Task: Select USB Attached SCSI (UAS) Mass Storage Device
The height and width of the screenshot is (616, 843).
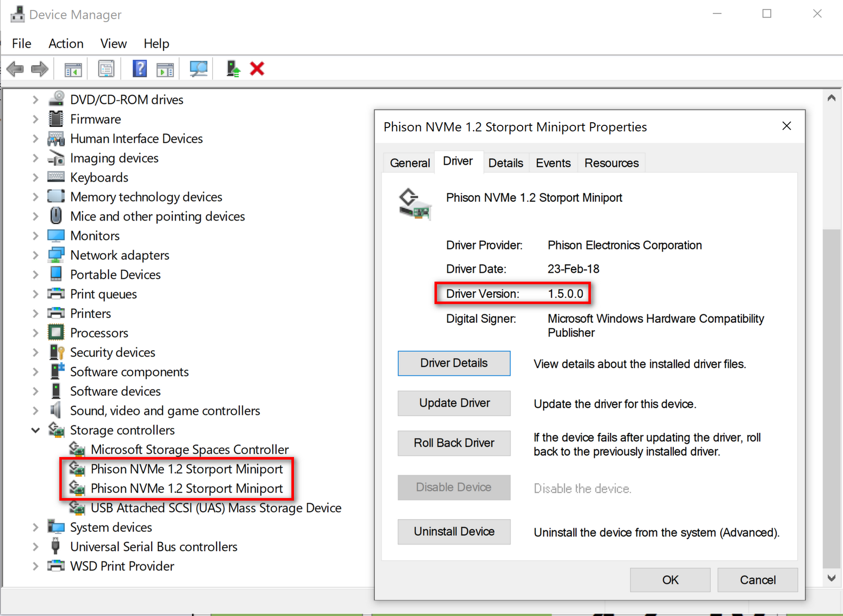Action: click(x=216, y=508)
